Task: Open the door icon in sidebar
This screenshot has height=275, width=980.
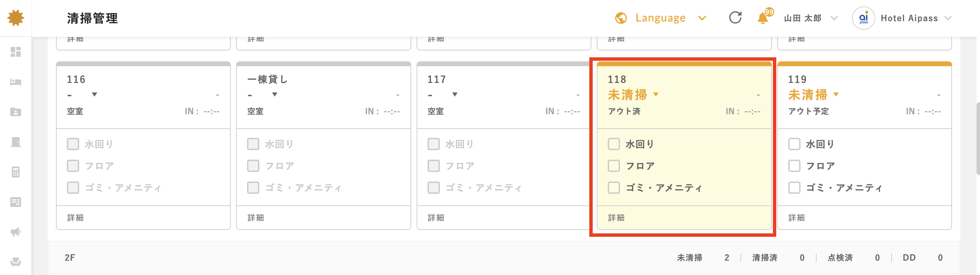Action: tap(16, 142)
